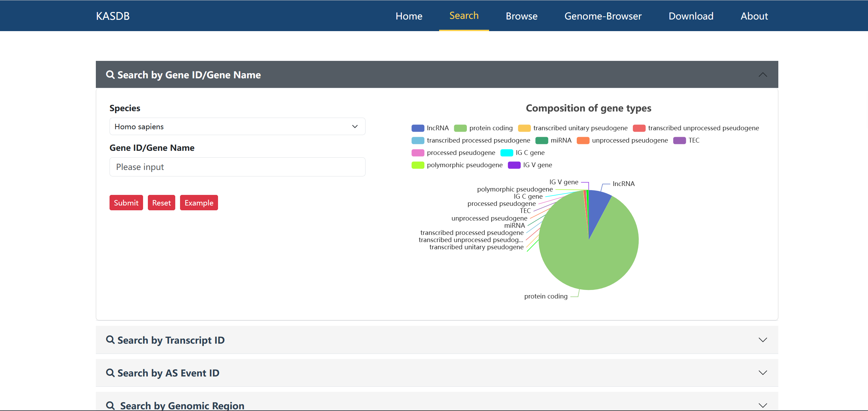Expand the Search by Transcript ID section
The width and height of the screenshot is (868, 411).
point(763,340)
